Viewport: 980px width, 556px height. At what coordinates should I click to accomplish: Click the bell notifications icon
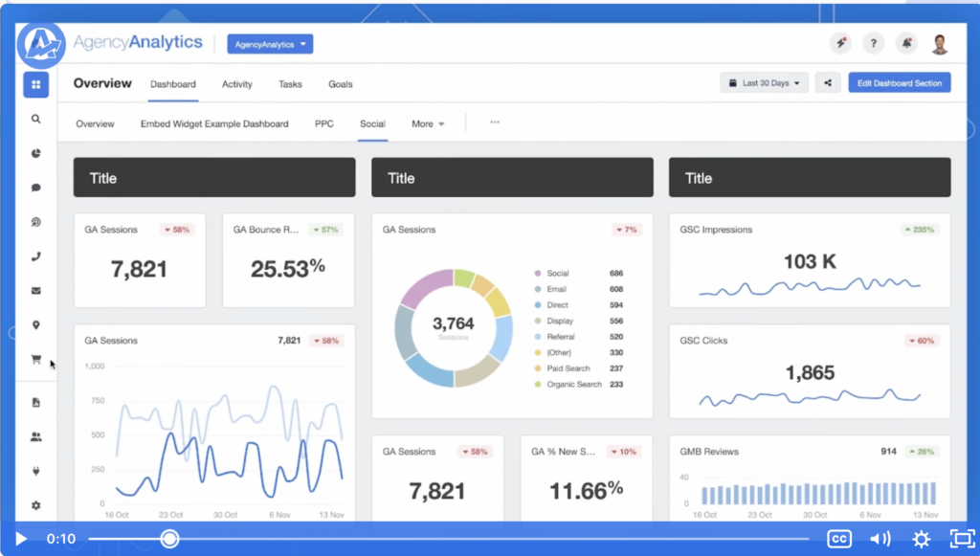[x=905, y=43]
